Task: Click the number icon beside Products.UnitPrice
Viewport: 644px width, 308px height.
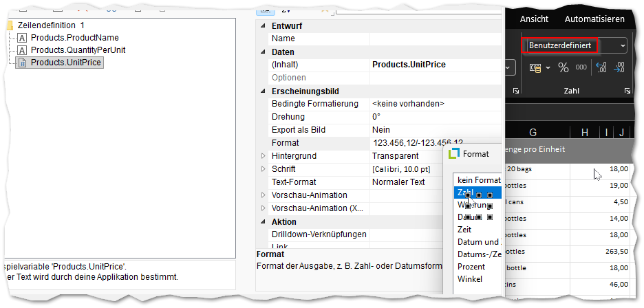Action: [x=22, y=63]
